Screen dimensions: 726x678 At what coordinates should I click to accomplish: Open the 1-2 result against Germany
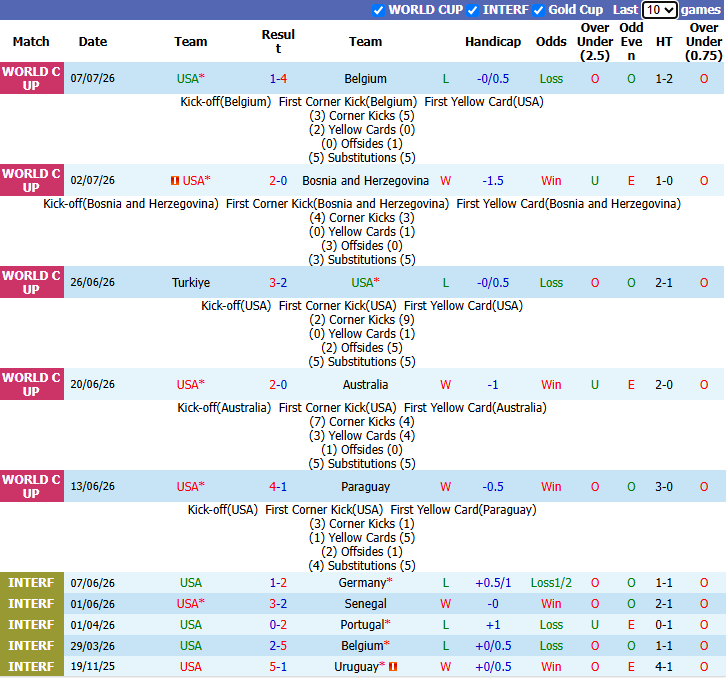point(278,583)
